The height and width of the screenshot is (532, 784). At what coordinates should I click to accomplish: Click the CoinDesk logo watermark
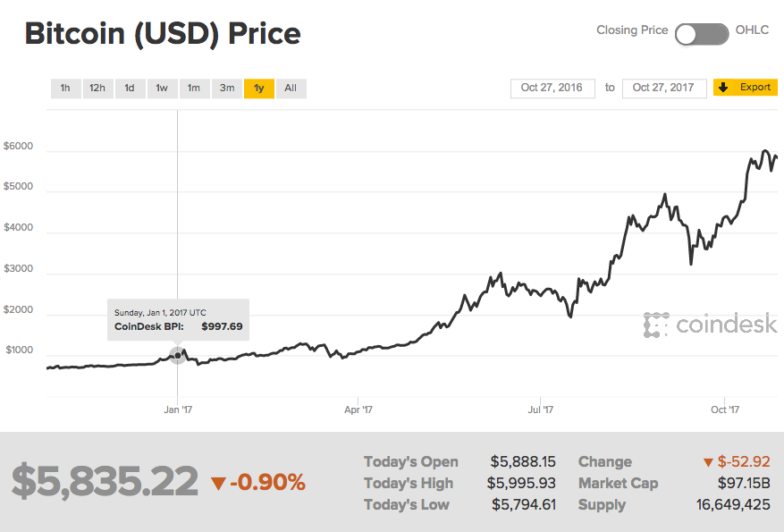point(711,325)
